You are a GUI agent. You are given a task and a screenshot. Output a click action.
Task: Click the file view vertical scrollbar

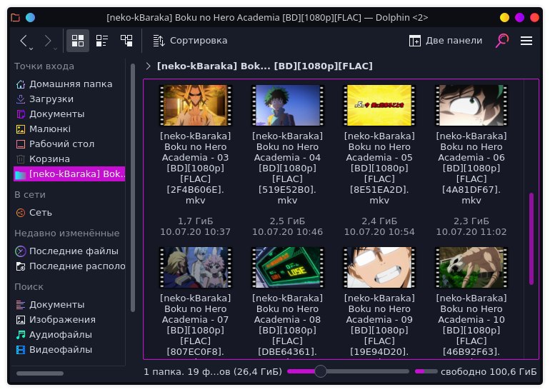[531, 238]
